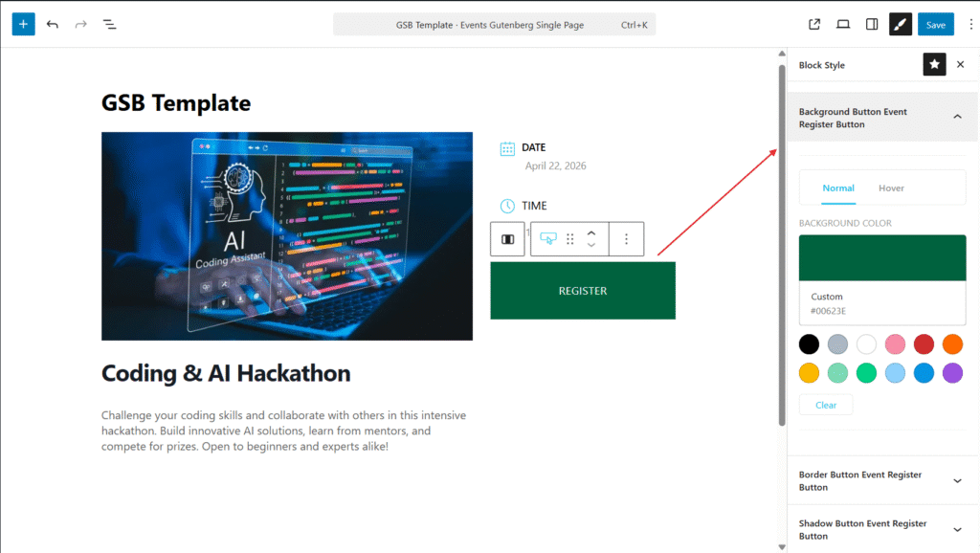The height and width of the screenshot is (553, 980).
Task: Clear the background color selection
Action: (826, 405)
